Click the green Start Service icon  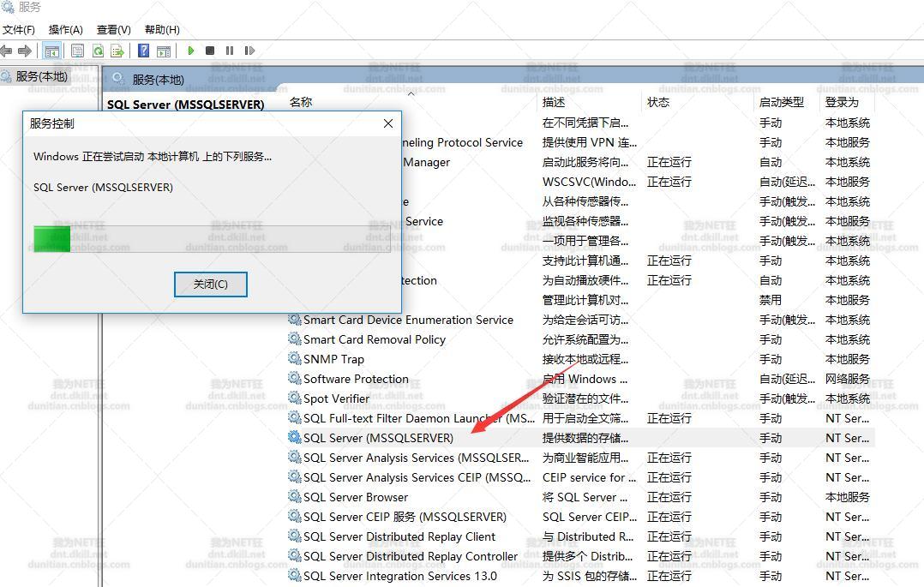[x=190, y=51]
